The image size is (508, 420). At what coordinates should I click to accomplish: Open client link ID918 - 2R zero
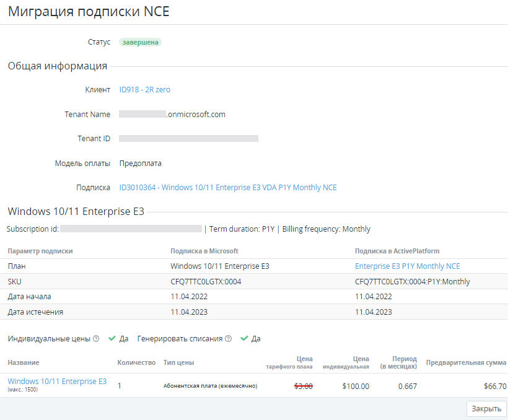click(144, 90)
